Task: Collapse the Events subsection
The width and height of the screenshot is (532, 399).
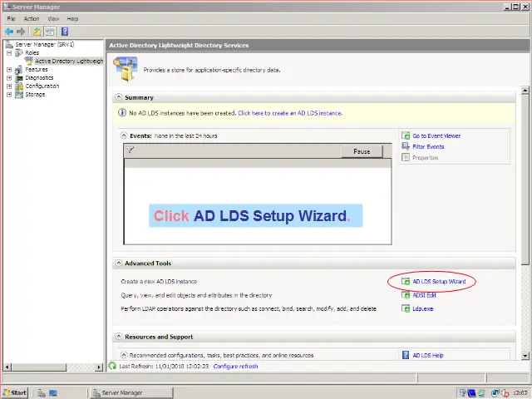Action: point(124,135)
